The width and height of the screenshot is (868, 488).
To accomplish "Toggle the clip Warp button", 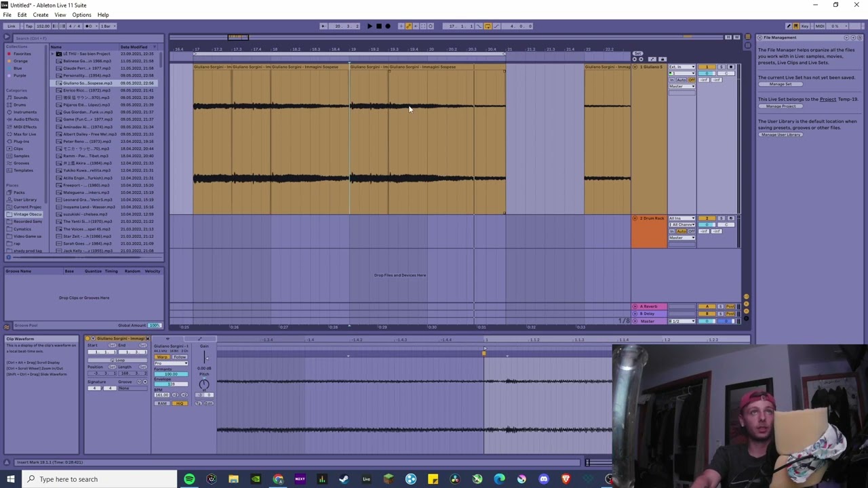I will pyautogui.click(x=162, y=357).
